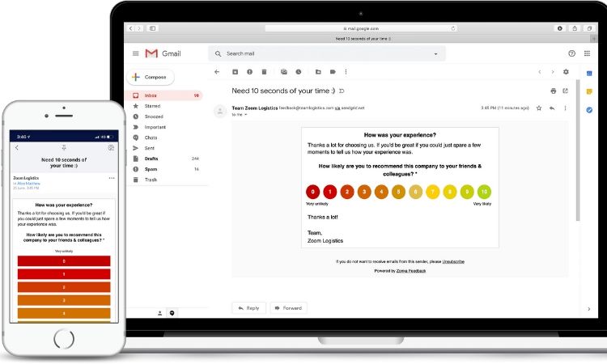This screenshot has height=364, width=607.
Task: Focus the Search mail field
Action: (327, 53)
